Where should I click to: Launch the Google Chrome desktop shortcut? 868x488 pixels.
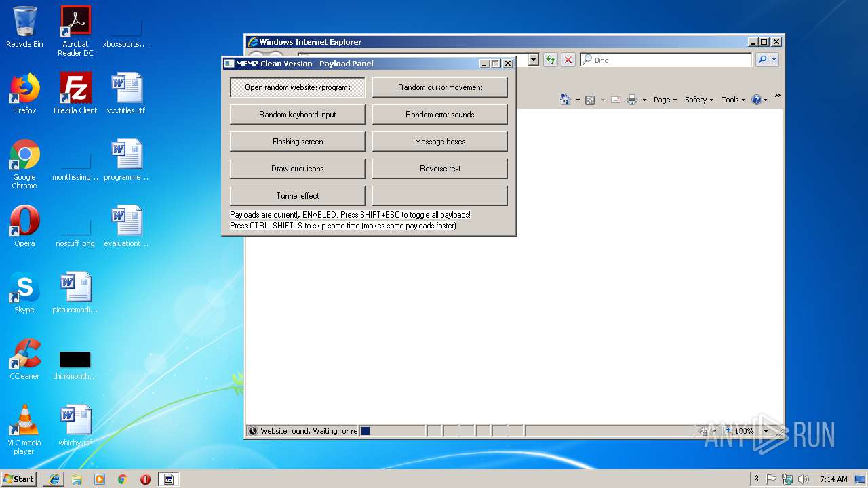pyautogui.click(x=24, y=164)
